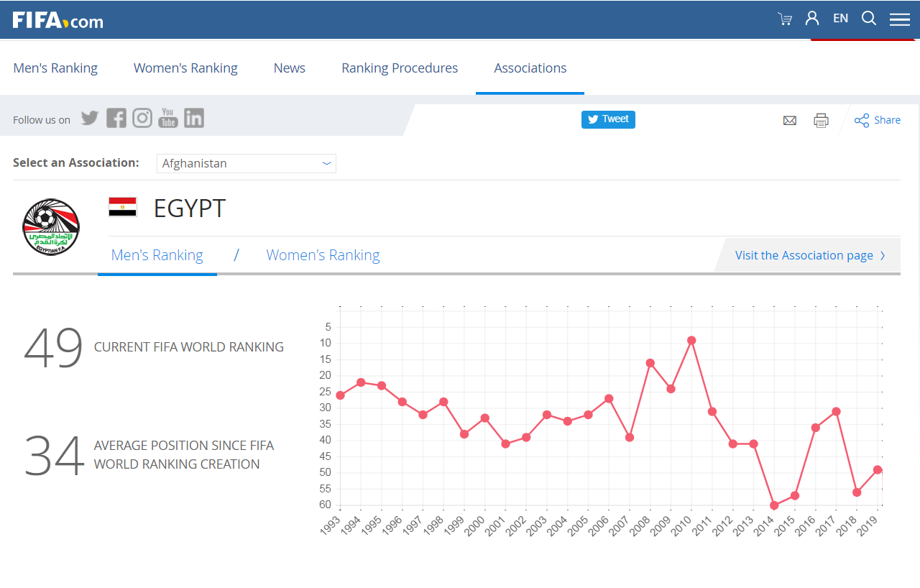Change language via EN selector
The image size is (920, 588).
(x=841, y=19)
